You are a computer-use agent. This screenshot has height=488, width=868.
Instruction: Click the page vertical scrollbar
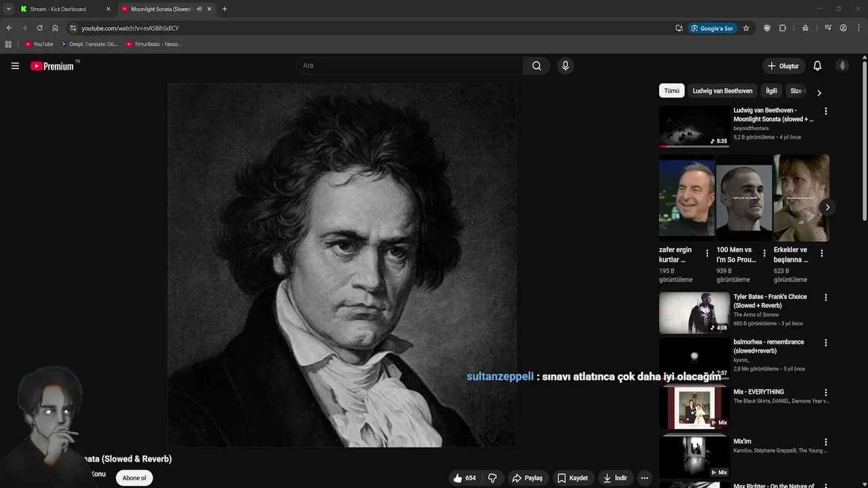tap(865, 141)
